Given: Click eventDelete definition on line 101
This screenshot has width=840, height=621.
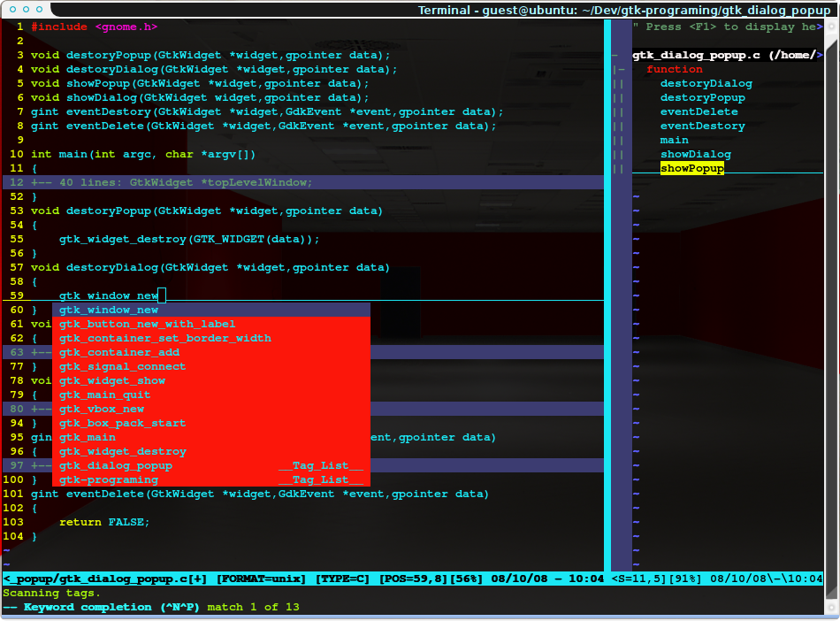Looking at the screenshot, I should click(260, 494).
